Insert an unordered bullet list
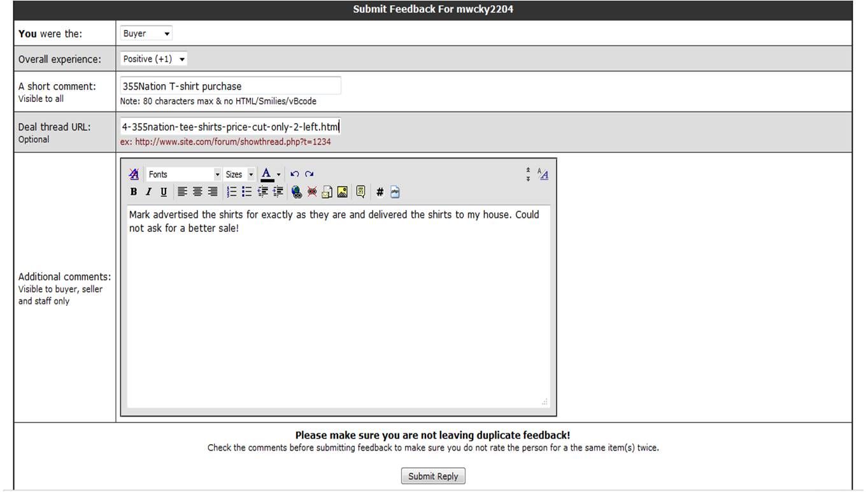 246,192
